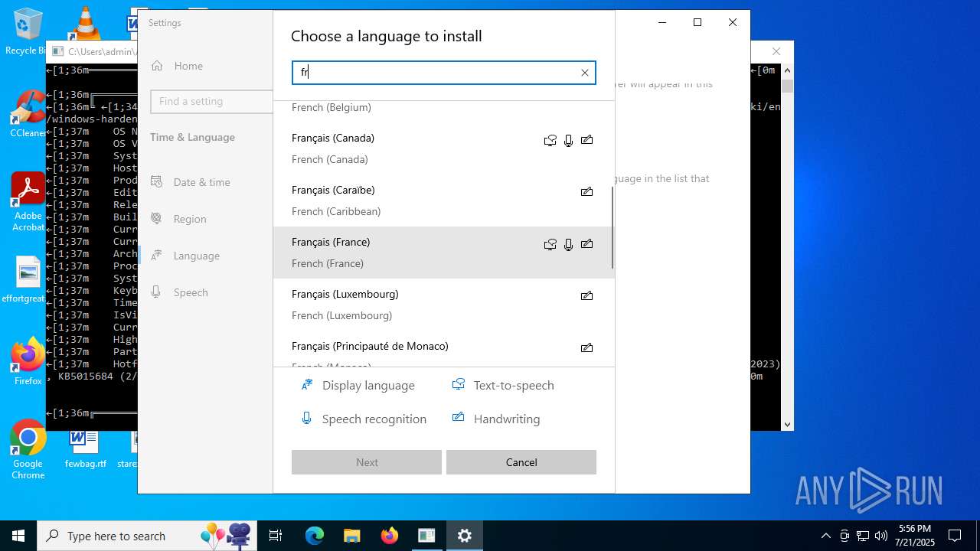Click the text-to-speech icon for Français (France)
Viewport: 980px width, 551px height.
point(550,244)
